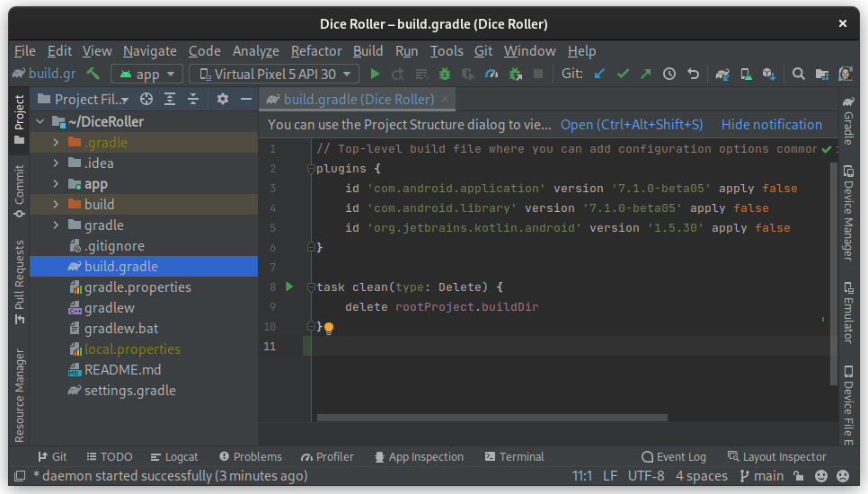
Task: Hide the Project panel with minus icon
Action: coord(246,99)
